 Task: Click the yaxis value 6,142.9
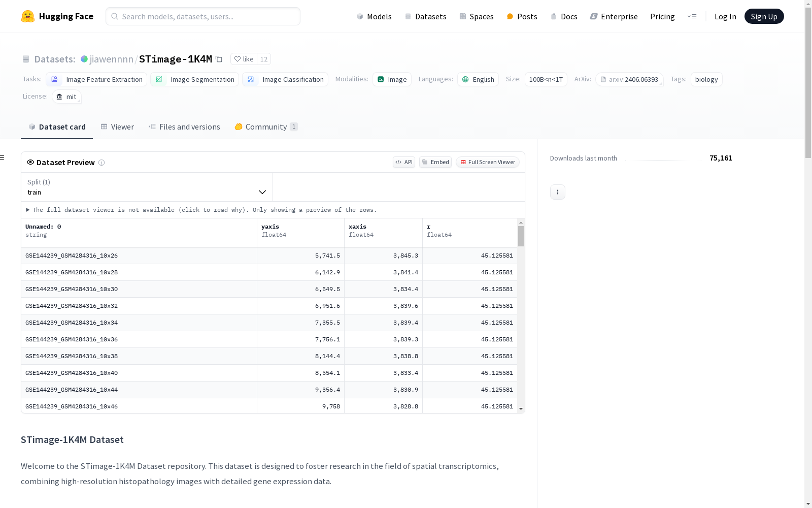coord(327,272)
